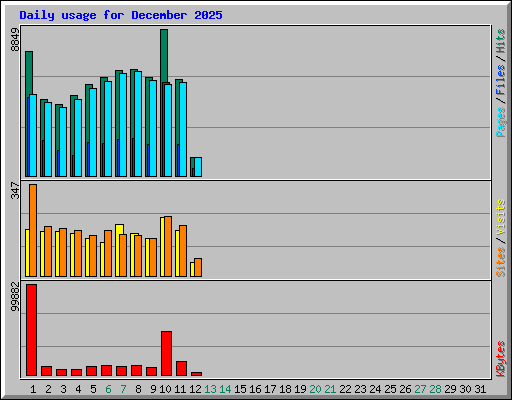Click the 347 sites axis value

click(x=15, y=190)
